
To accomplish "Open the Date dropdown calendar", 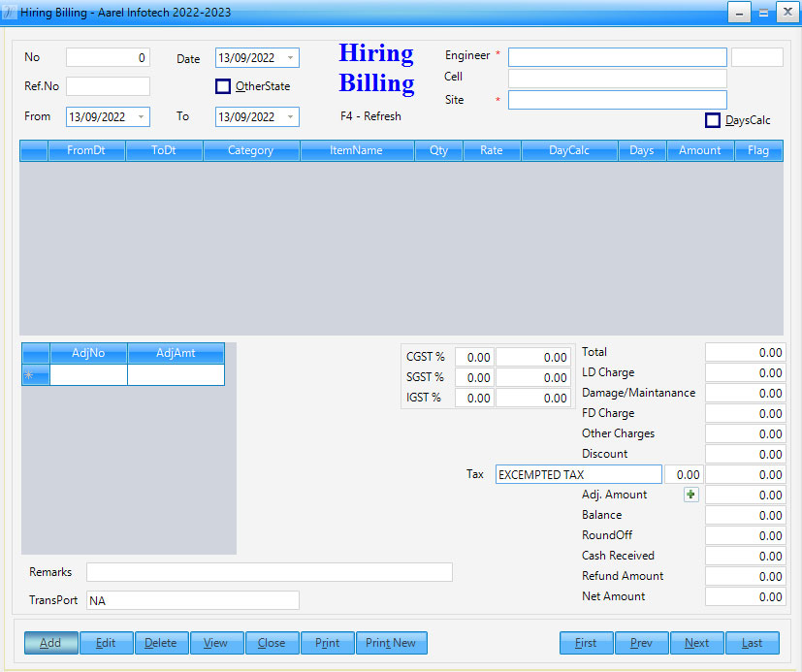I will point(290,58).
